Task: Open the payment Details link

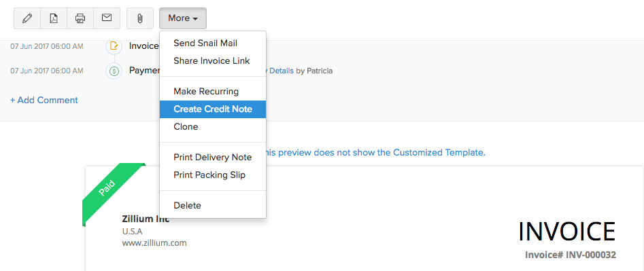Action: [x=280, y=71]
